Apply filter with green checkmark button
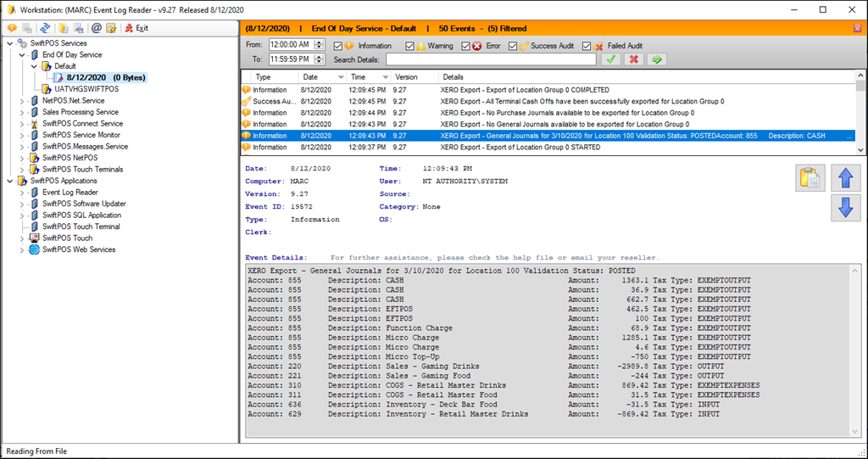 610,59
